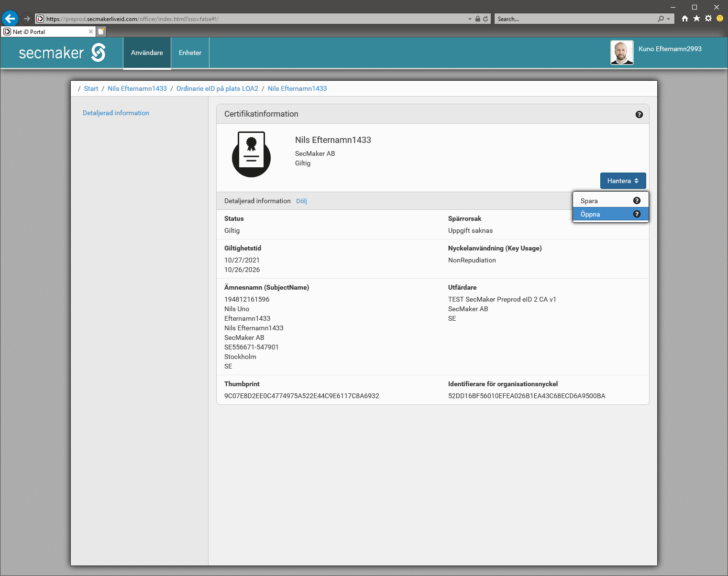Click the padlock security icon in address bar
Image resolution: width=728 pixels, height=576 pixels.
tap(477, 19)
